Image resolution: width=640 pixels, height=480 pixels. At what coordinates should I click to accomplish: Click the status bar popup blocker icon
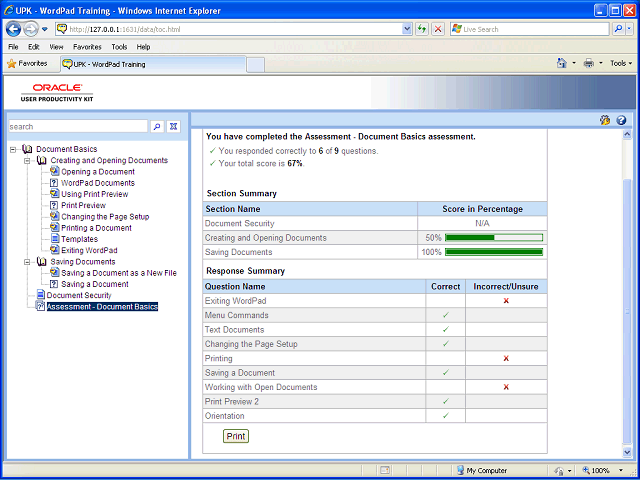pos(385,470)
